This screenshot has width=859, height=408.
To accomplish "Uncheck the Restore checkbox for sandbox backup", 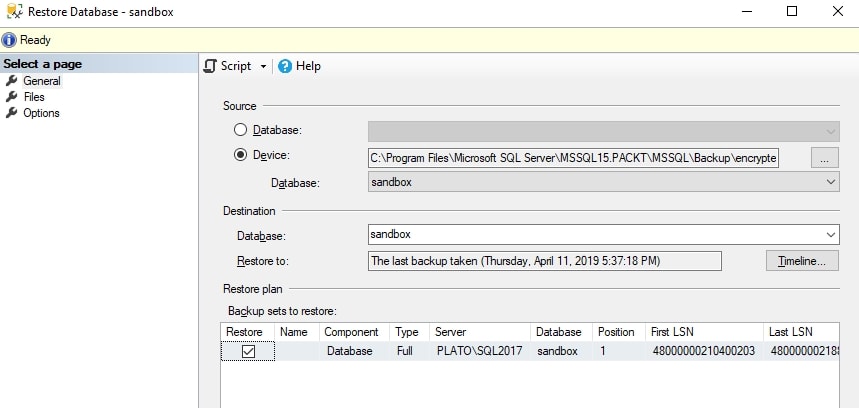I will (x=248, y=351).
